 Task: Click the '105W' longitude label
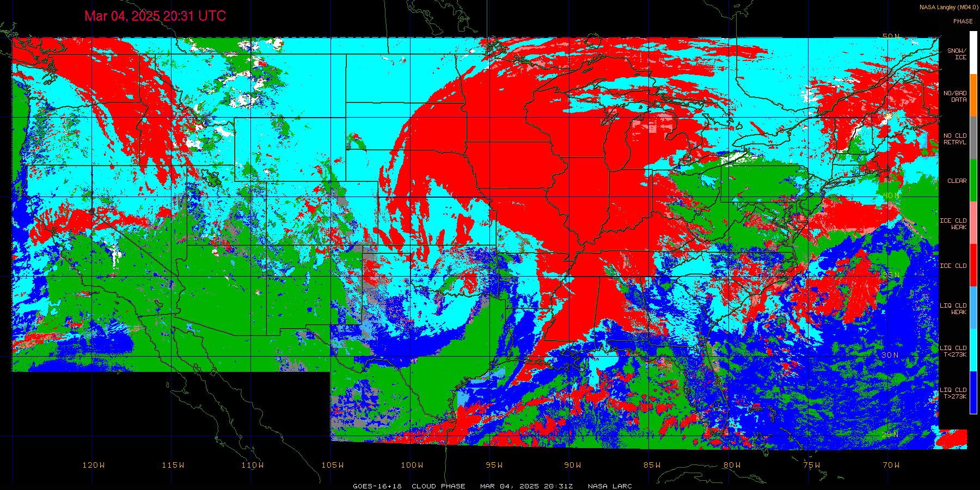click(333, 465)
